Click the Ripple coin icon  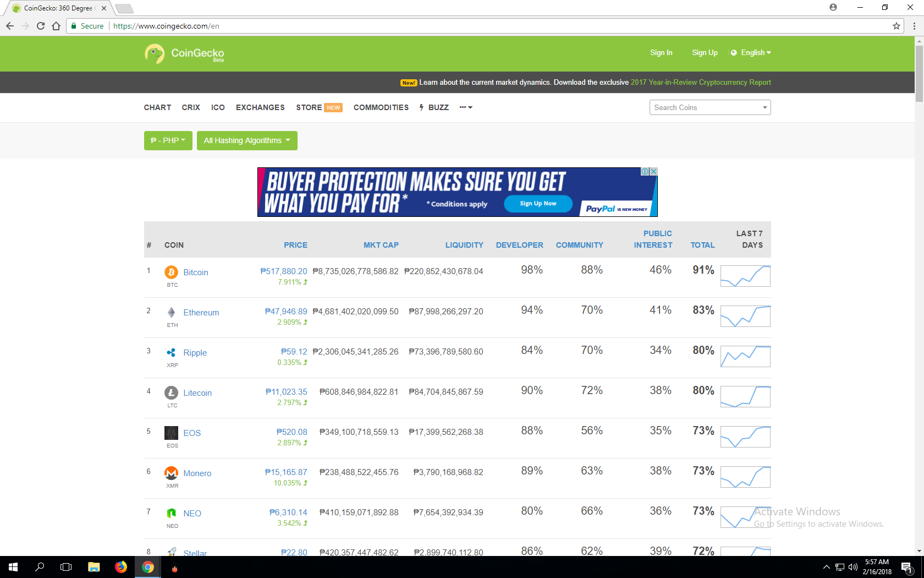tap(171, 352)
